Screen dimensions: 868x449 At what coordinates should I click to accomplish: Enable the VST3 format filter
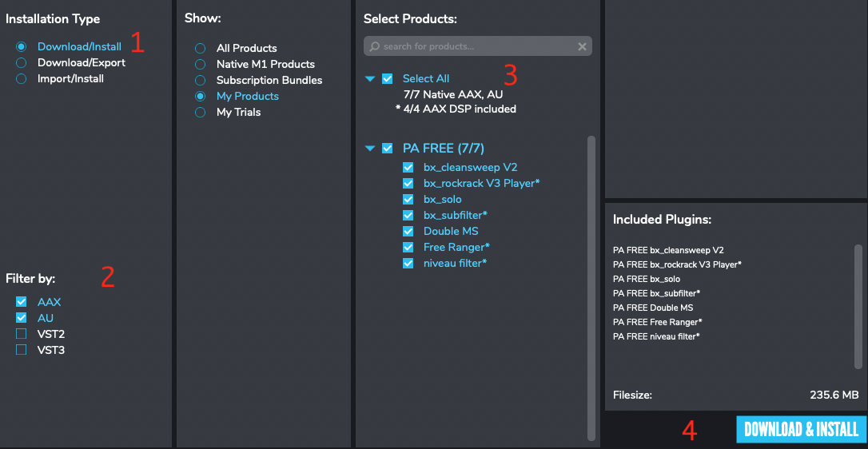click(22, 350)
